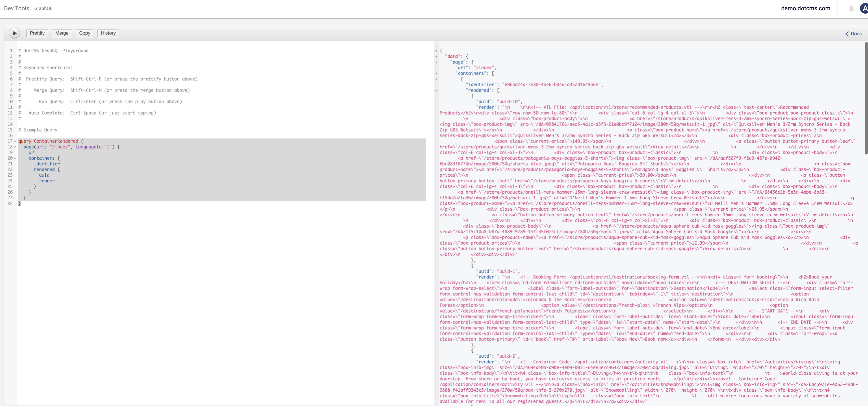This screenshot has height=406, width=868.
Task: Open the Dev Tools section
Action: click(x=16, y=8)
